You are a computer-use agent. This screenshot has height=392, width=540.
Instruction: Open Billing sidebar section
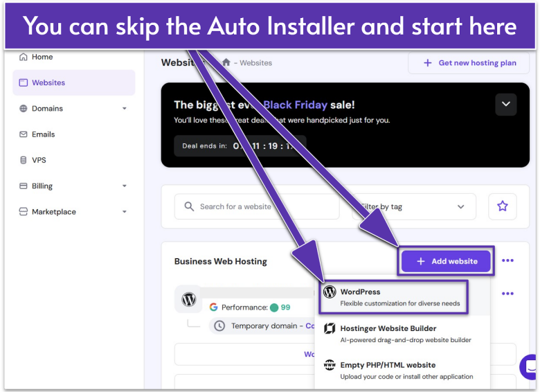click(x=73, y=186)
